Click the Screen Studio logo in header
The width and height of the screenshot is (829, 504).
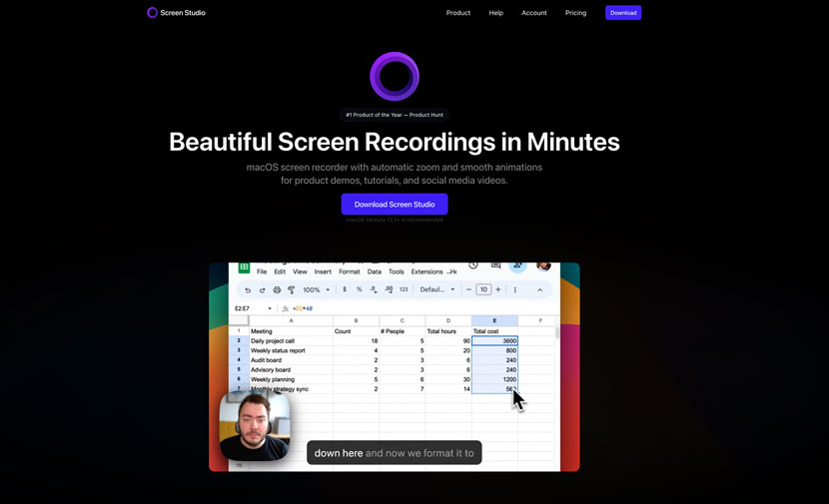pyautogui.click(x=176, y=13)
